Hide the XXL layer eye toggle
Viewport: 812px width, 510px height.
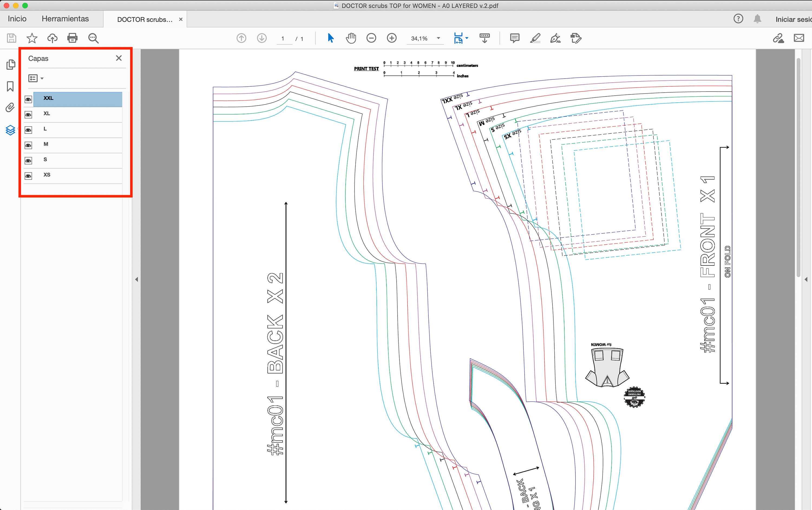28,99
